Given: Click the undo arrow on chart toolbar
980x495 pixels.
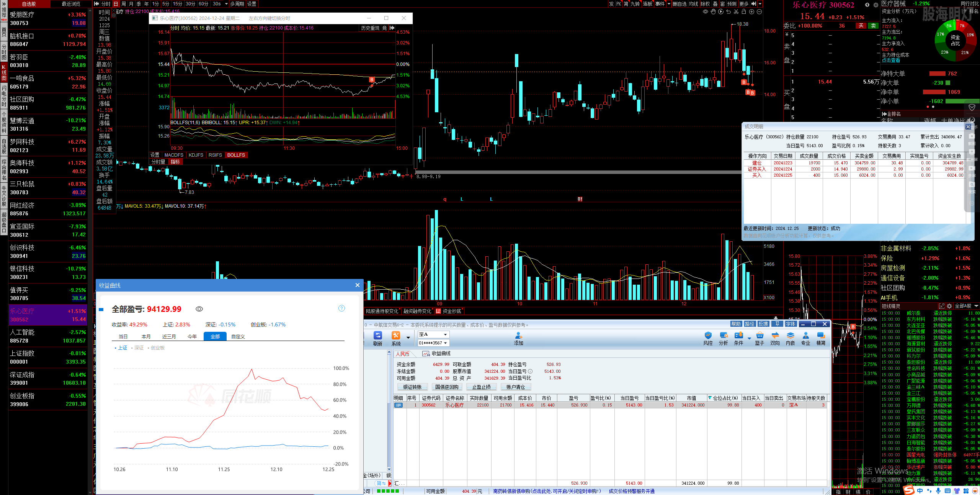Looking at the screenshot, I should coord(728,12).
